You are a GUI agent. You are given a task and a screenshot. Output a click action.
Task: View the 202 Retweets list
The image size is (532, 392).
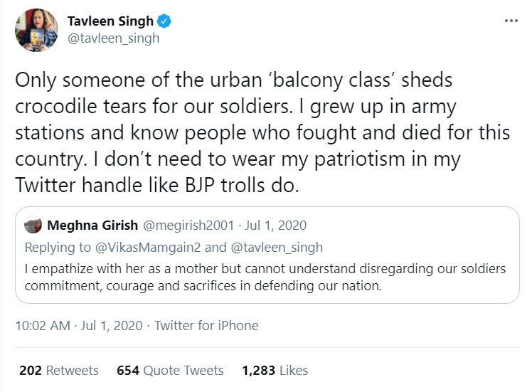[59, 370]
